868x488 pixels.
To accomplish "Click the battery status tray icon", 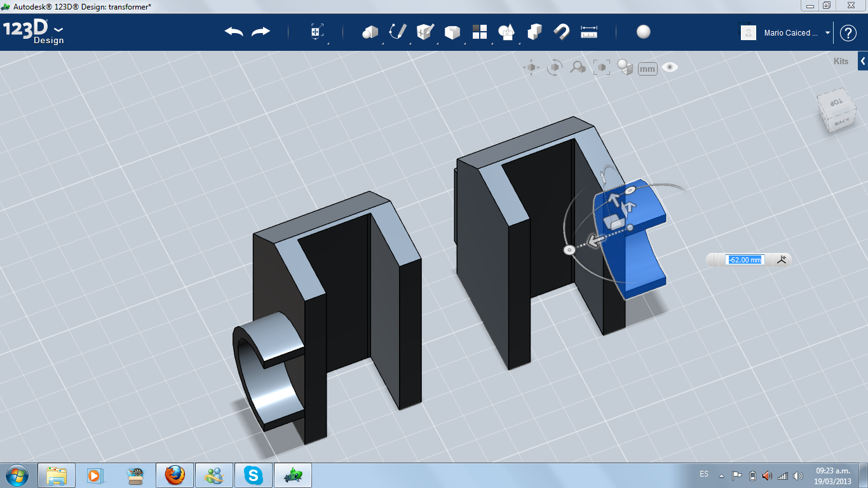I will pos(753,475).
